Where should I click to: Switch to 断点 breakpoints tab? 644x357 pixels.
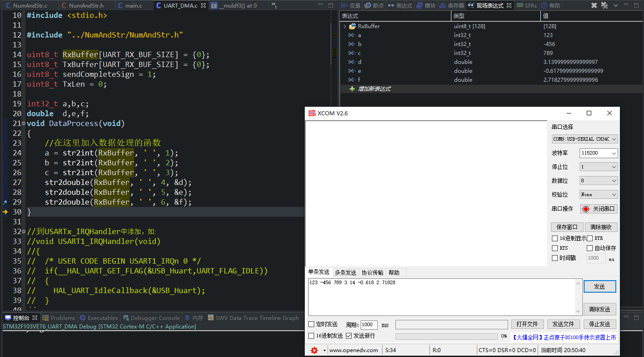[374, 6]
